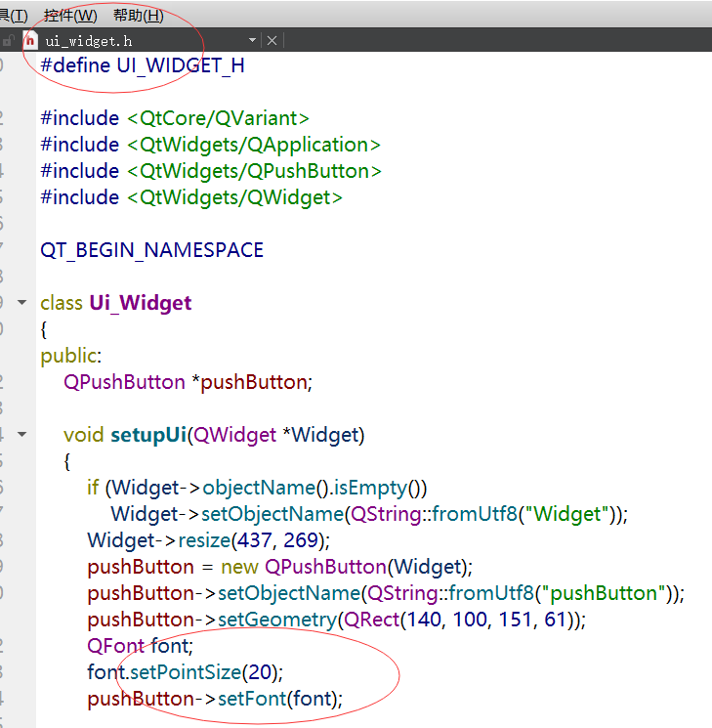The height and width of the screenshot is (728, 712).
Task: Click the ui_widget.h header file icon
Action: coord(30,41)
